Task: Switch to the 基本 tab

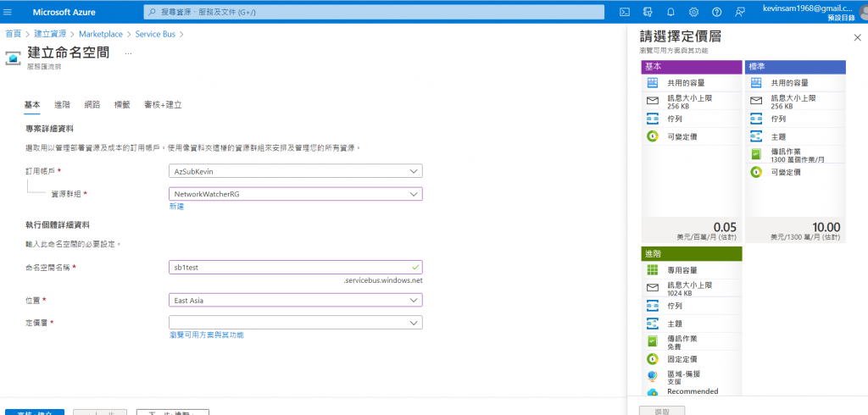Action: coord(32,104)
